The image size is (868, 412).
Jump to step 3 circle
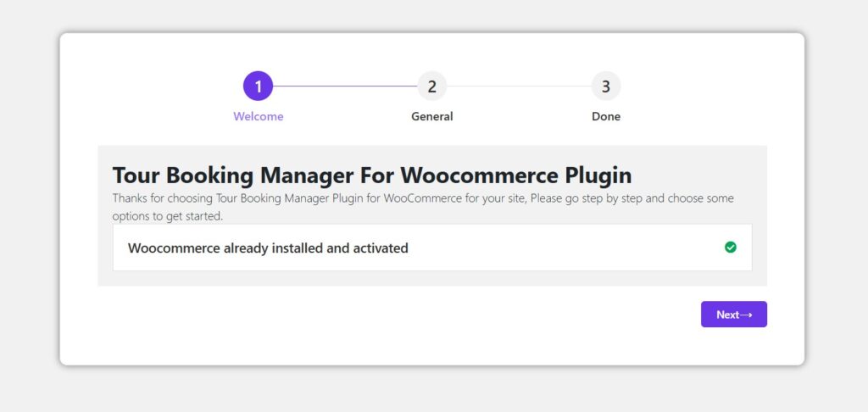605,86
